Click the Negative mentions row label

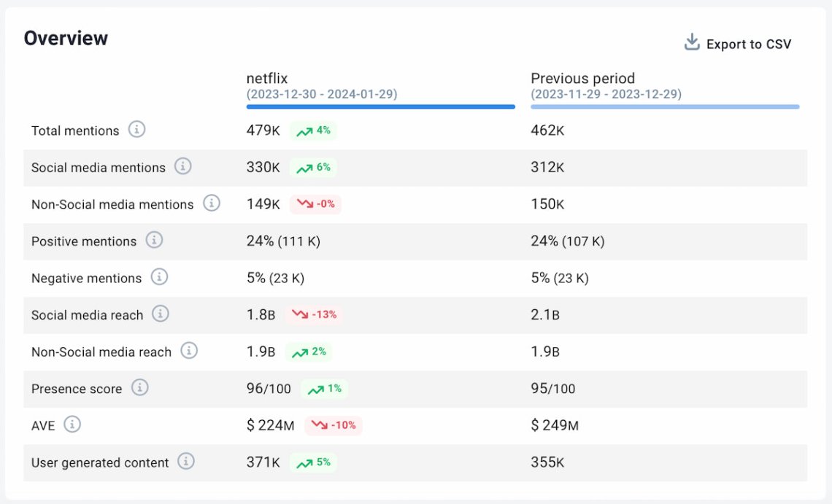point(87,279)
